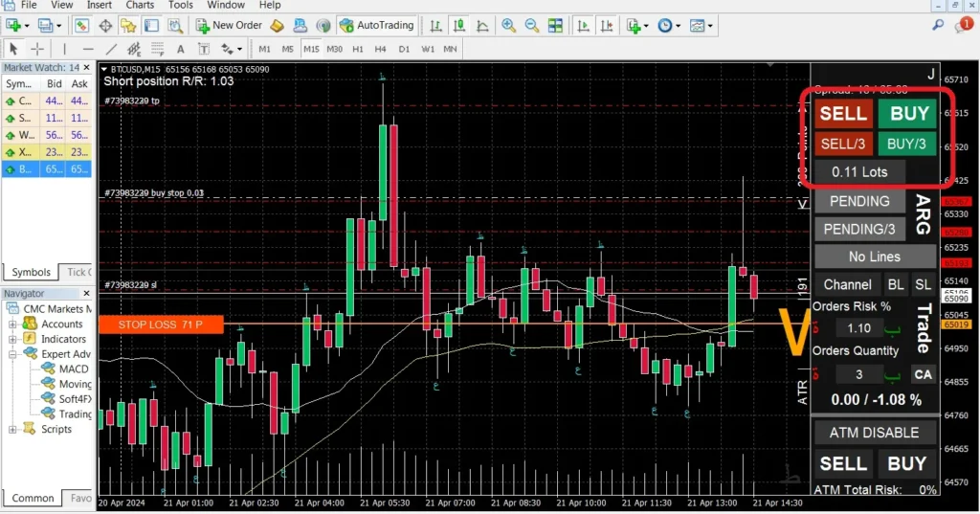This screenshot has width=980, height=514.
Task: Select the arrow cursor tool
Action: (13, 49)
